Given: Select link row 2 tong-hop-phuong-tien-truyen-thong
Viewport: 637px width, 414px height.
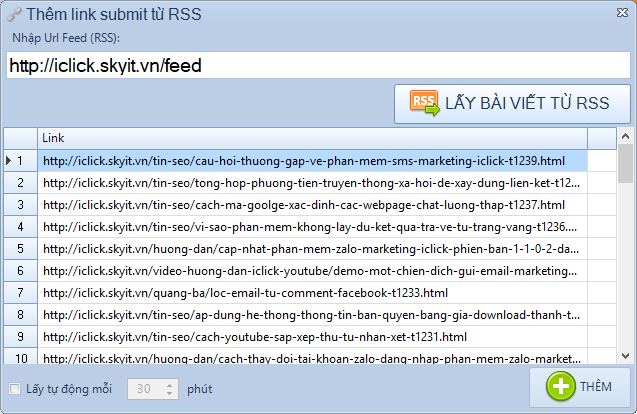Looking at the screenshot, I should tap(312, 183).
